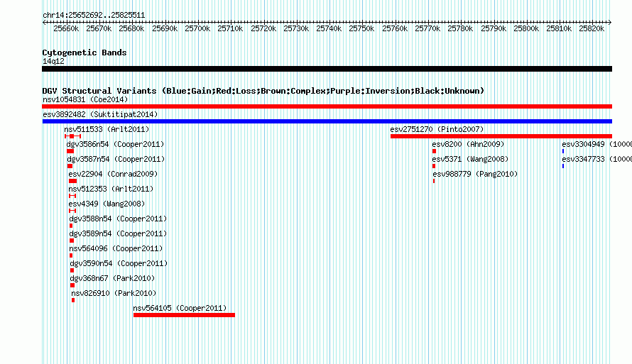Select the red nsv564105 loss bar
The height and width of the screenshot is (364, 632).
click(x=184, y=315)
